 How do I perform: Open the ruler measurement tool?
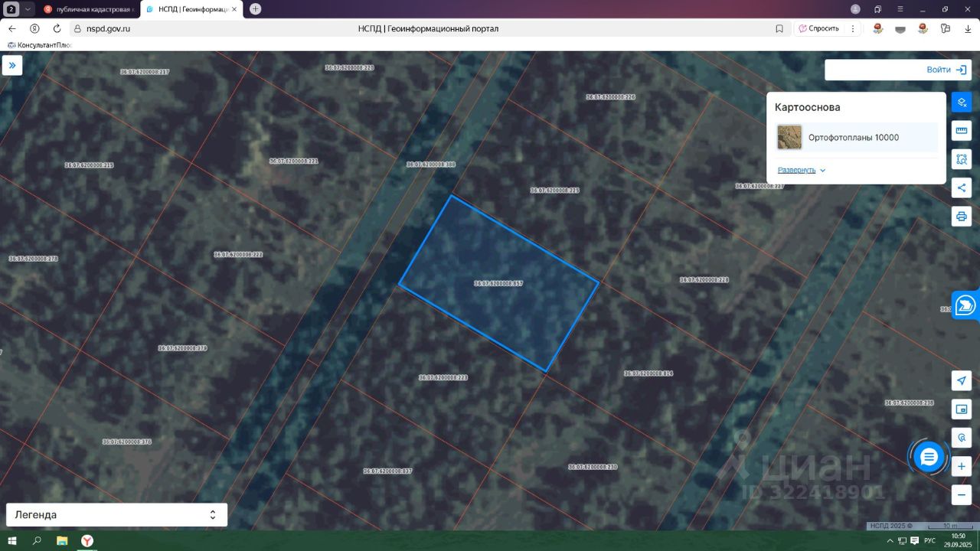[x=962, y=130]
